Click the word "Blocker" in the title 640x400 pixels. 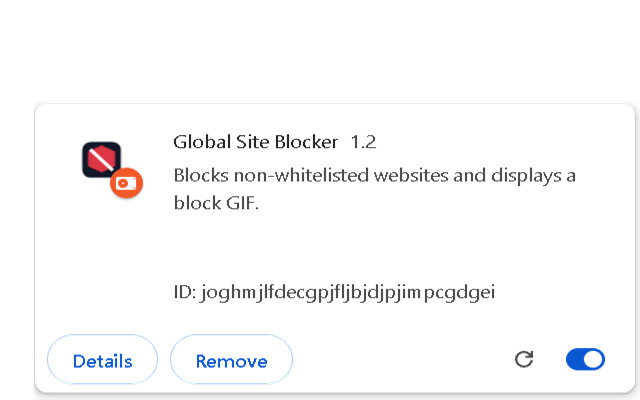click(x=307, y=142)
